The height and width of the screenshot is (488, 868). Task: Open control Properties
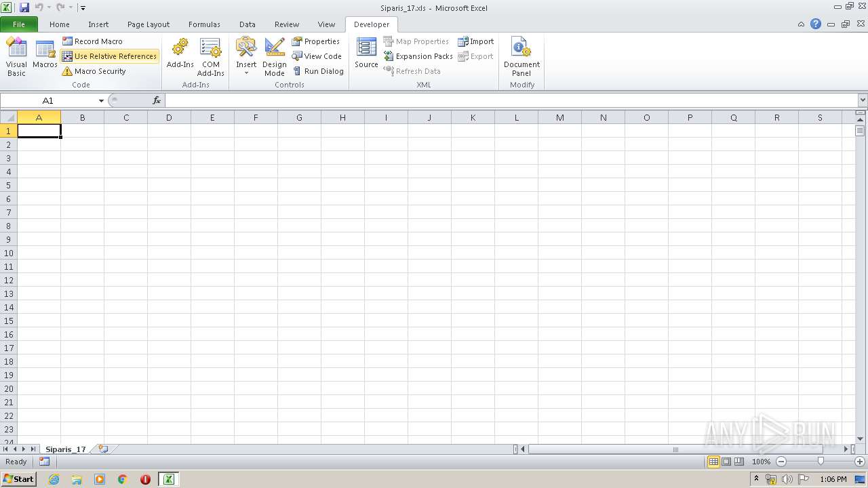tap(316, 41)
